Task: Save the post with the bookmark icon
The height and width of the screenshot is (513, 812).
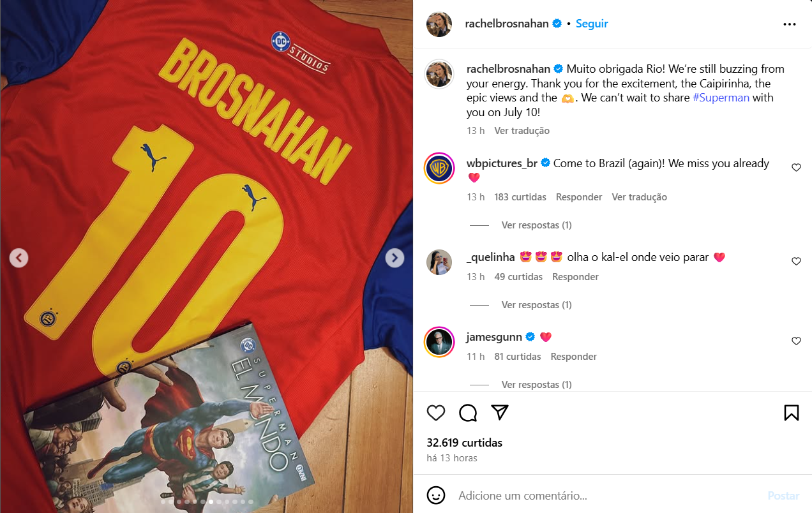Action: click(x=791, y=413)
